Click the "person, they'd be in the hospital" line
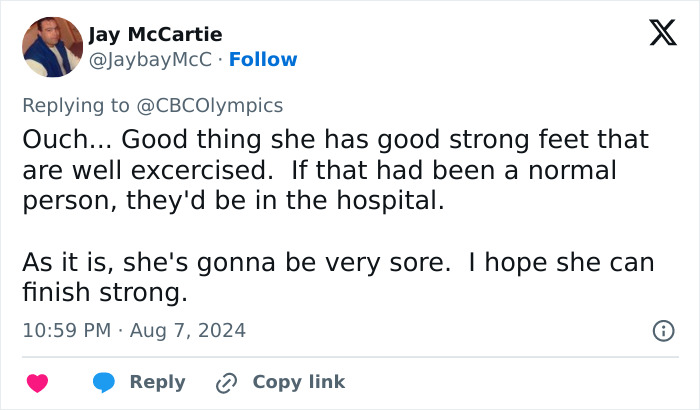This screenshot has width=700, height=410. (x=232, y=199)
